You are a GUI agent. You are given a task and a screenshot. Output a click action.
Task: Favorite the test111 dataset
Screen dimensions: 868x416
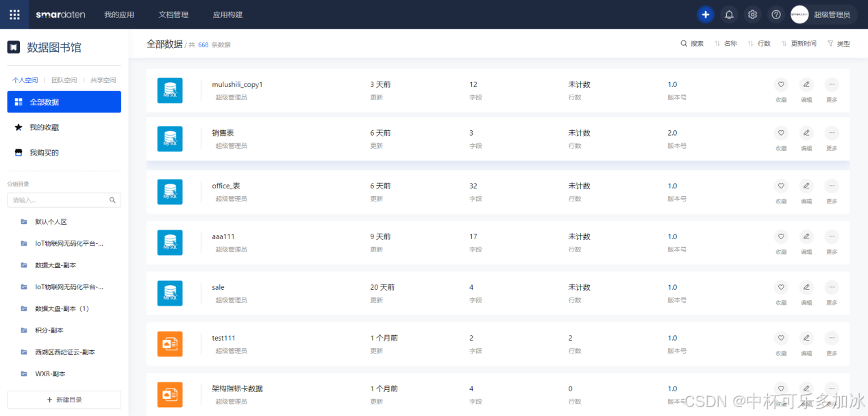pos(781,338)
